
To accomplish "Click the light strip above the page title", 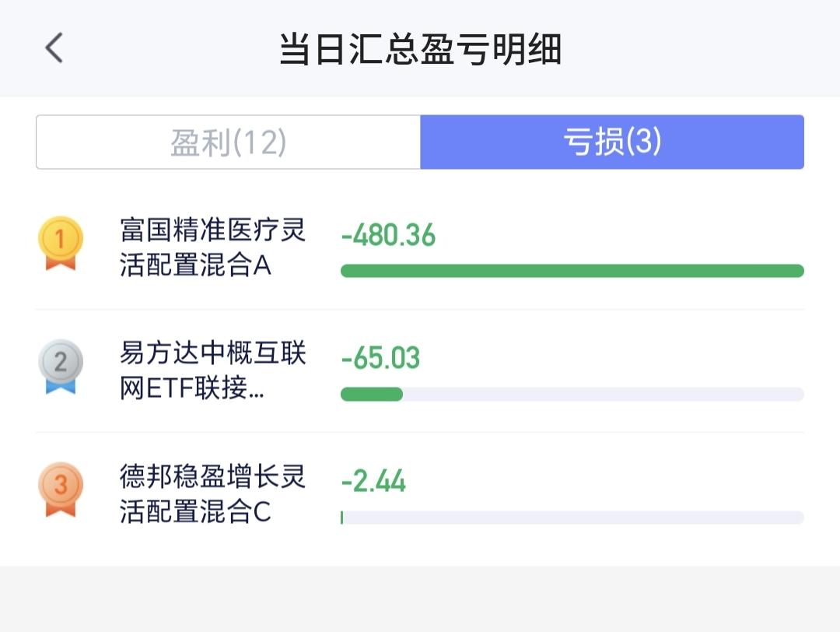I will pyautogui.click(x=420, y=9).
